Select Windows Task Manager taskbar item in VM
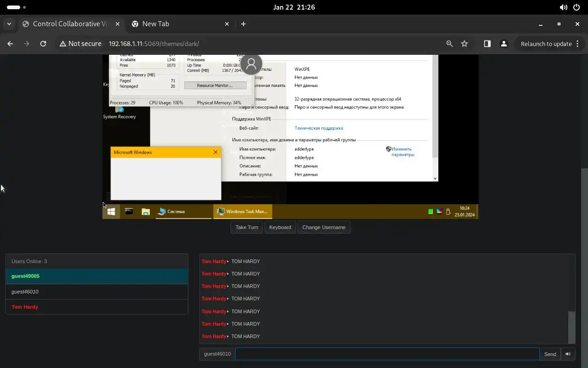This screenshot has width=588, height=368. (x=243, y=212)
